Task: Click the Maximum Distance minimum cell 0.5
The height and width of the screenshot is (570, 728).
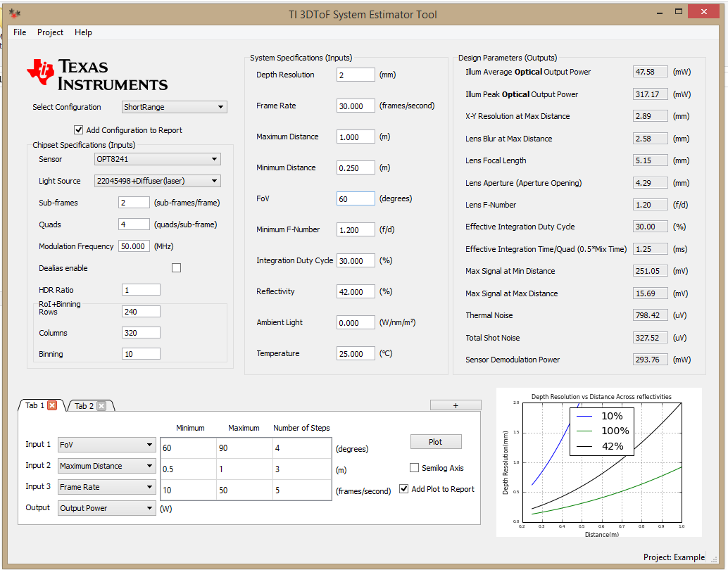Action: tap(189, 469)
